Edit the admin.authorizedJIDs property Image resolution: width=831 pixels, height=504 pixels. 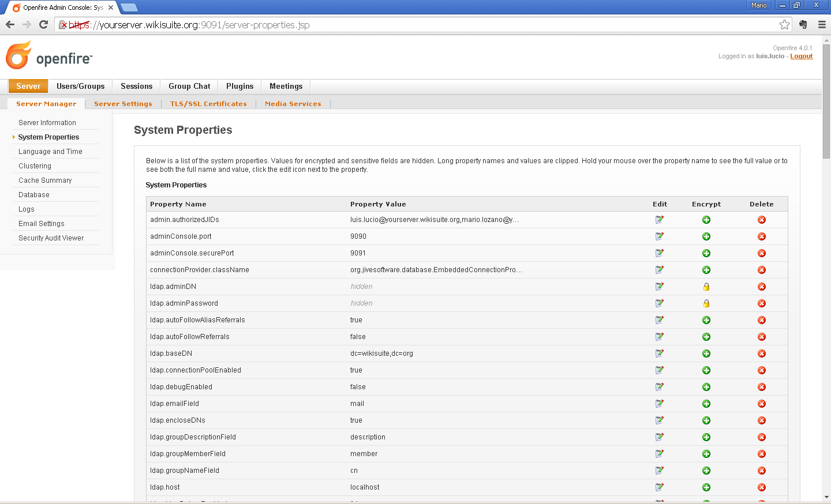click(660, 220)
